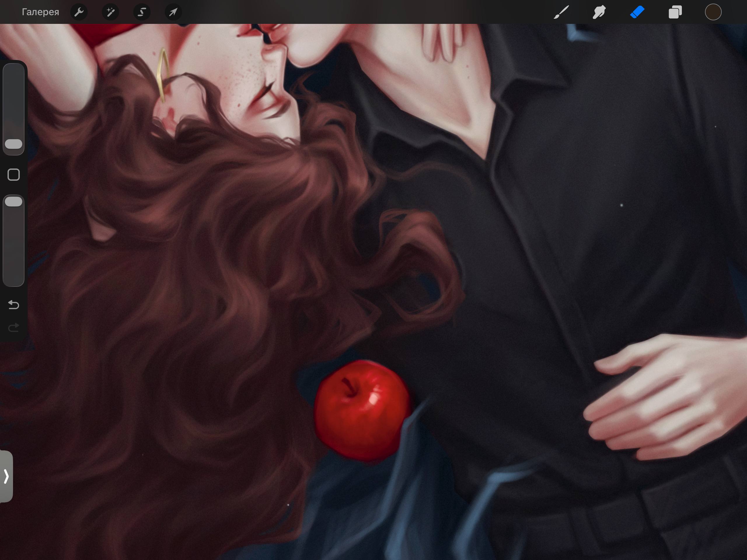Open the Adjustments magic wand menu
Image resolution: width=747 pixels, height=560 pixels.
(110, 12)
